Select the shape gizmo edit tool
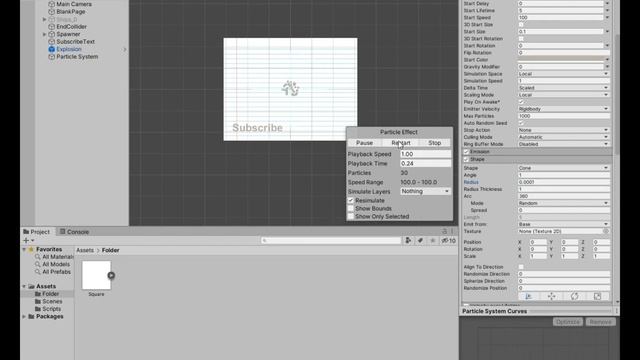The height and width of the screenshot is (360, 640). coord(529,296)
